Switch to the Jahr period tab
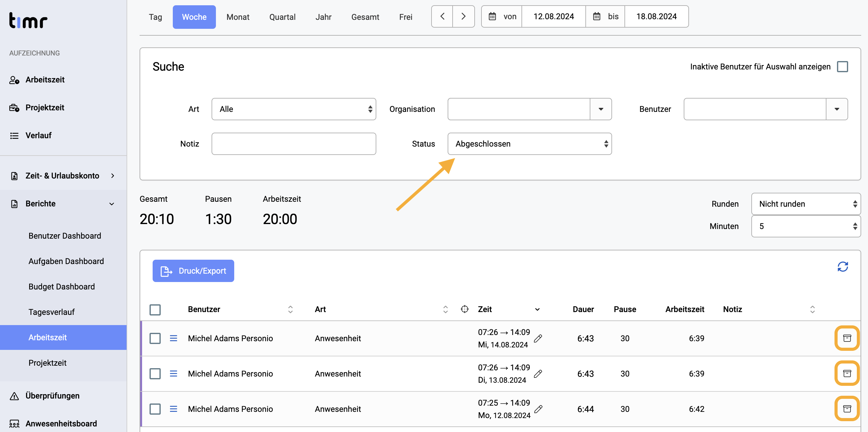 click(324, 17)
